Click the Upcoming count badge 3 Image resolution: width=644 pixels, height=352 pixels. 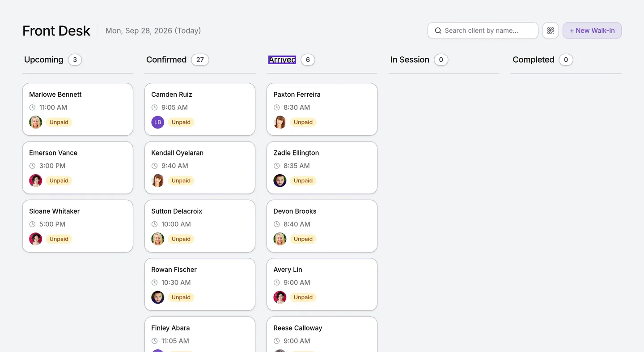(75, 60)
